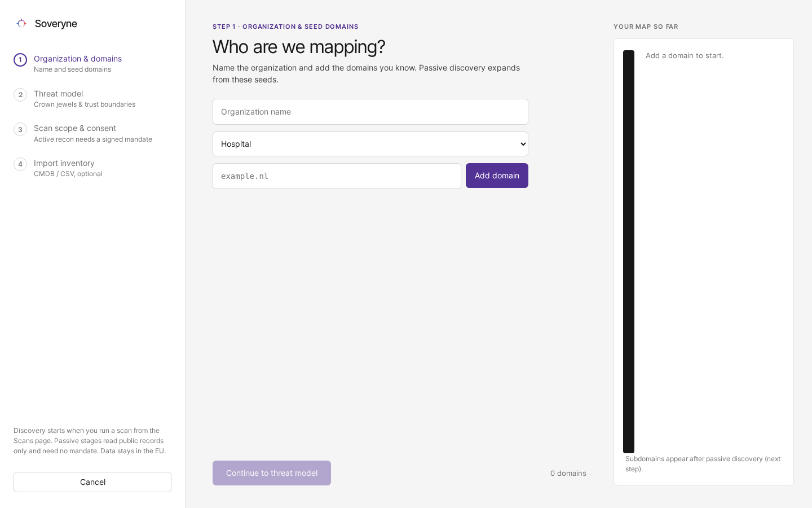Click the 'YOUR MAP SO FAR' label
Screen dimensions: 812x508
pyautogui.click(x=646, y=27)
